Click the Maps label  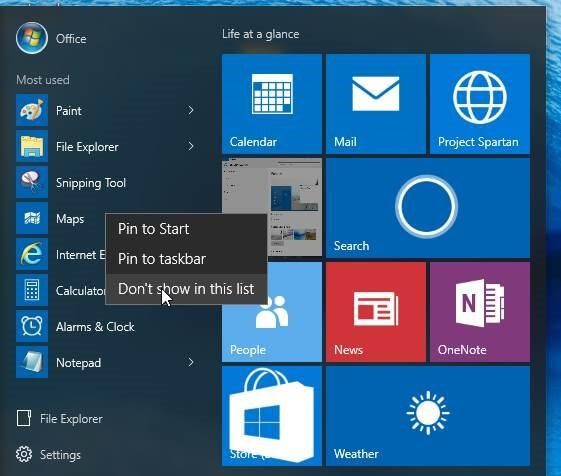[70, 219]
